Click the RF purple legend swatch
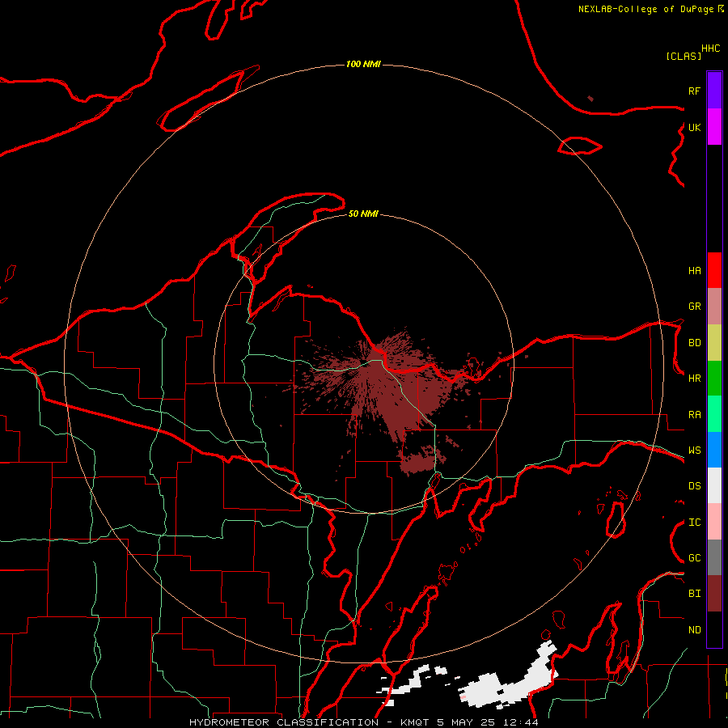Screen dimensions: 728x728 tap(714, 91)
